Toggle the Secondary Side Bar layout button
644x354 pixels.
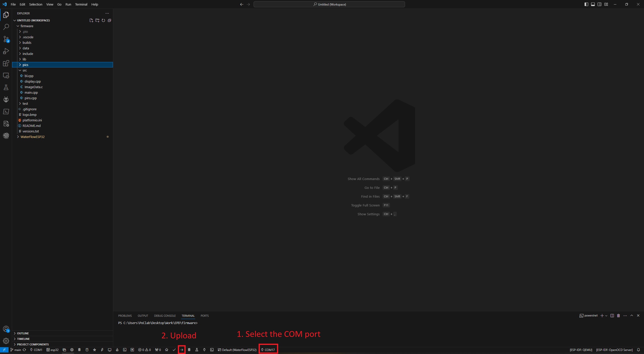599,4
